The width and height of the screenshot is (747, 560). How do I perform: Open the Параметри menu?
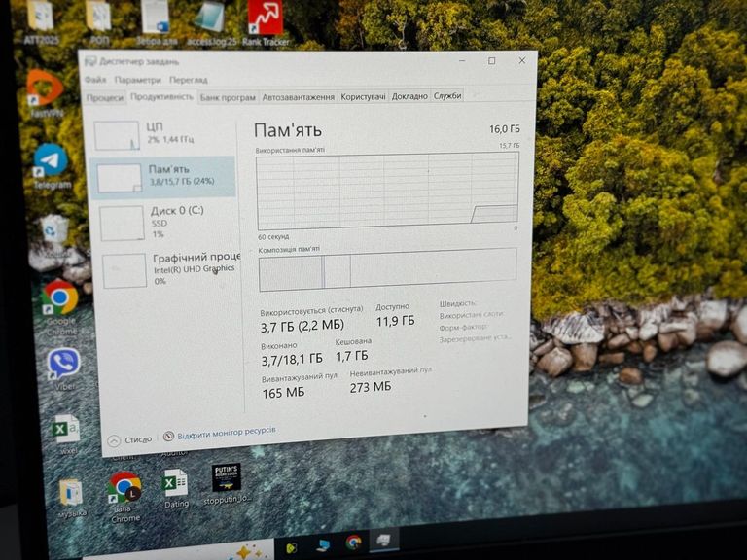pyautogui.click(x=137, y=80)
